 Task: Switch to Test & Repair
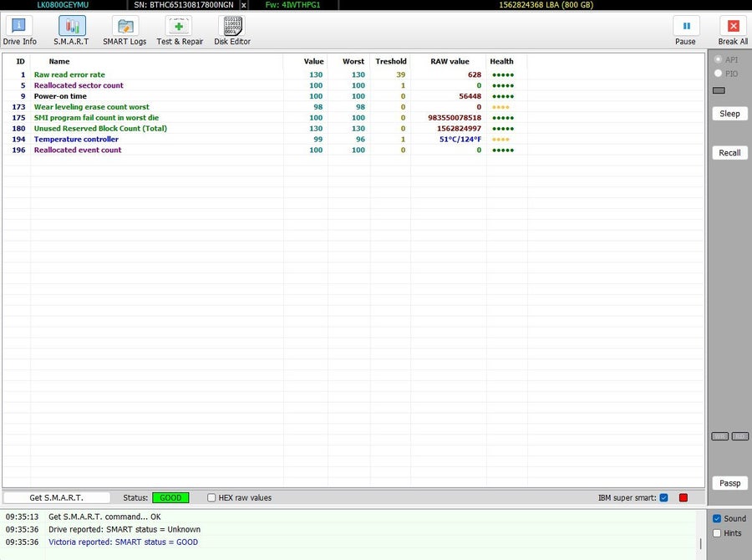click(180, 30)
